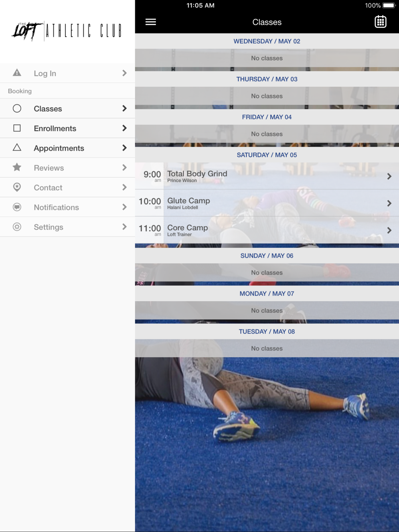Open the calendar view icon
399x532 pixels.
[380, 22]
